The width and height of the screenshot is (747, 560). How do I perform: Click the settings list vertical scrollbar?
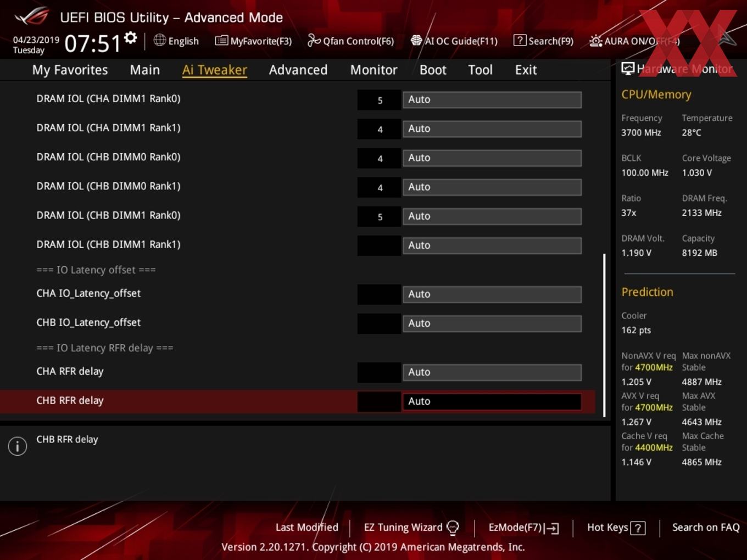605,335
